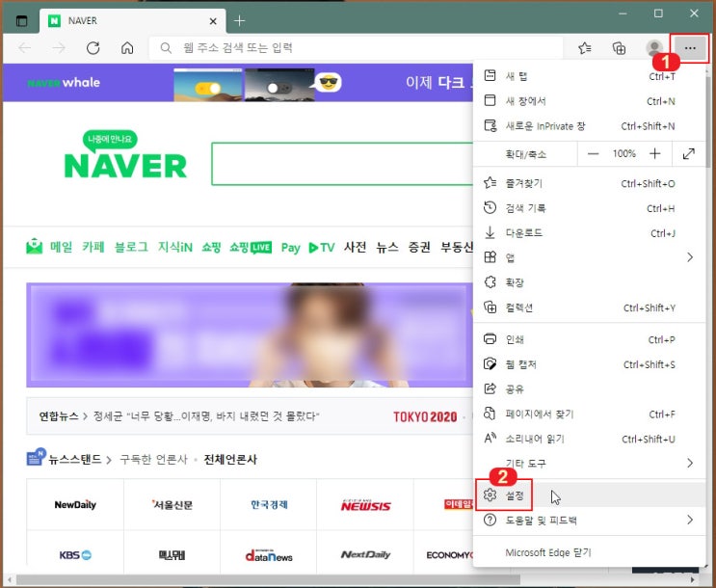Open the vertical tabs icon at top left
Image resolution: width=716 pixels, height=588 pixels.
(x=21, y=21)
